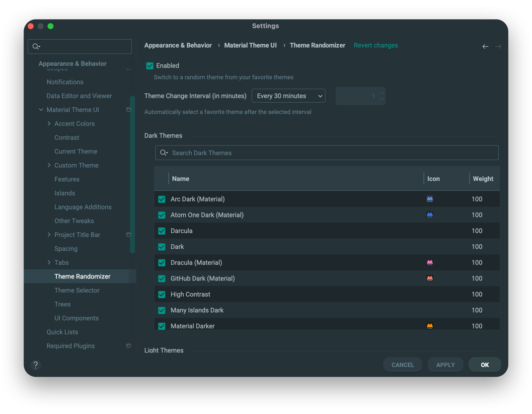This screenshot has width=532, height=414.
Task: Click the orange Material Darker theme icon
Action: click(x=429, y=326)
